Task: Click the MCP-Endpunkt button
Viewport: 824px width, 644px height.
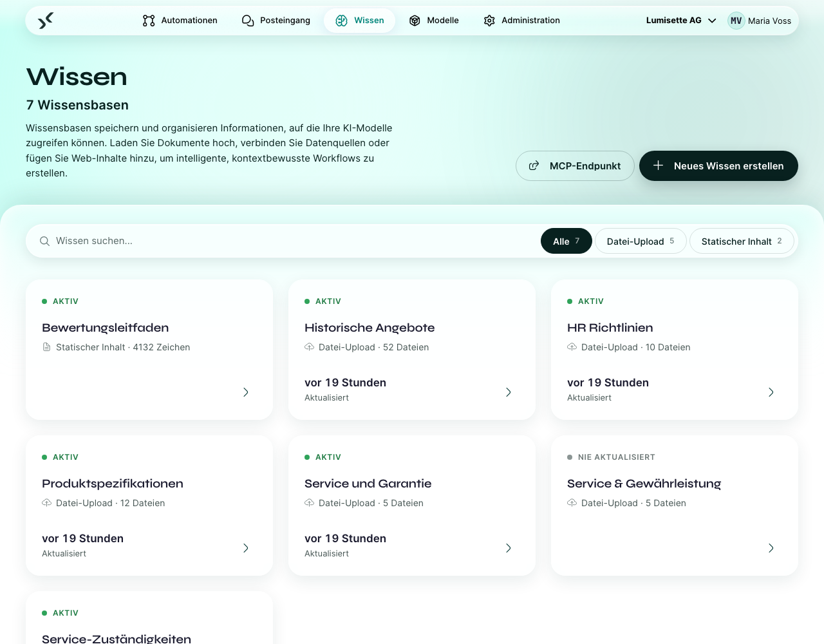Action: (x=575, y=166)
